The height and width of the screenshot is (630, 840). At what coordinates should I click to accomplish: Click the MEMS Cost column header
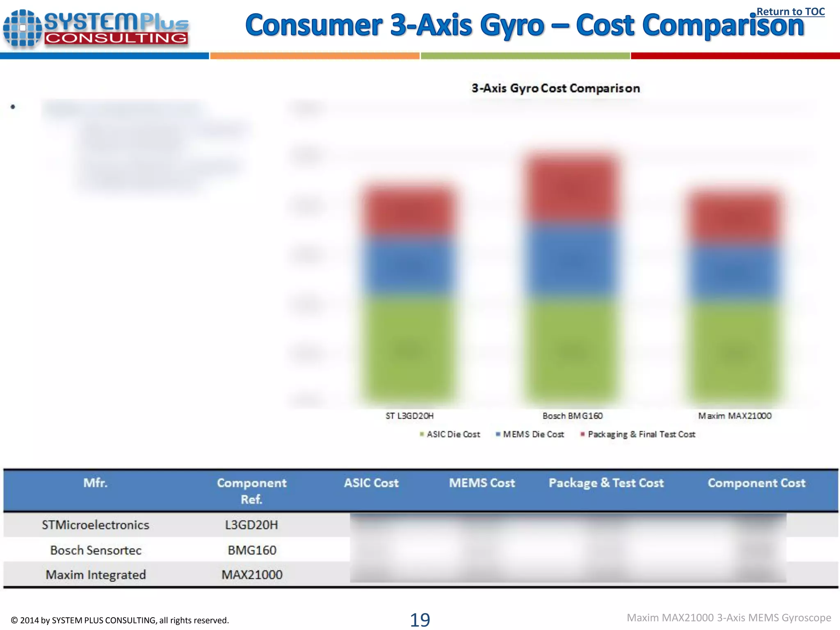[x=482, y=483]
